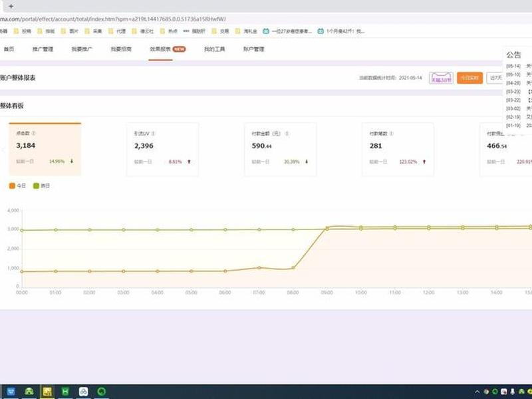
Task: Click info icon beside payment orders label
Action: click(391, 134)
